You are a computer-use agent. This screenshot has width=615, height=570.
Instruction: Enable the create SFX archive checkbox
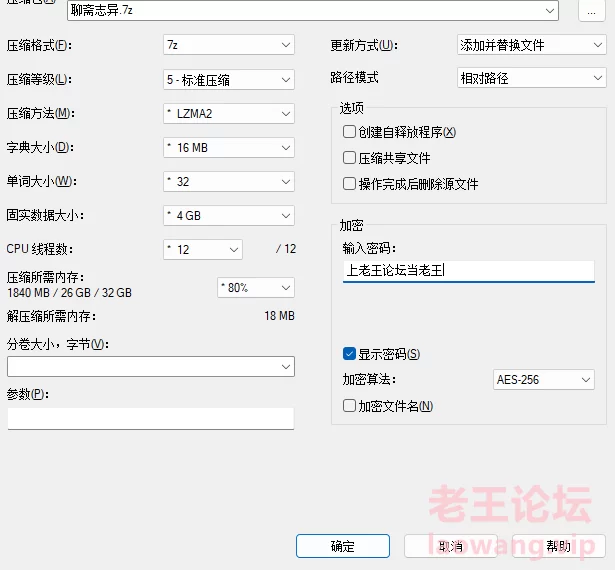[x=349, y=132]
